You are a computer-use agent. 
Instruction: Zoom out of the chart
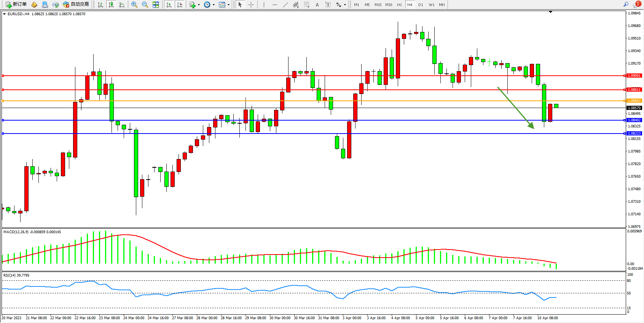tap(145, 5)
